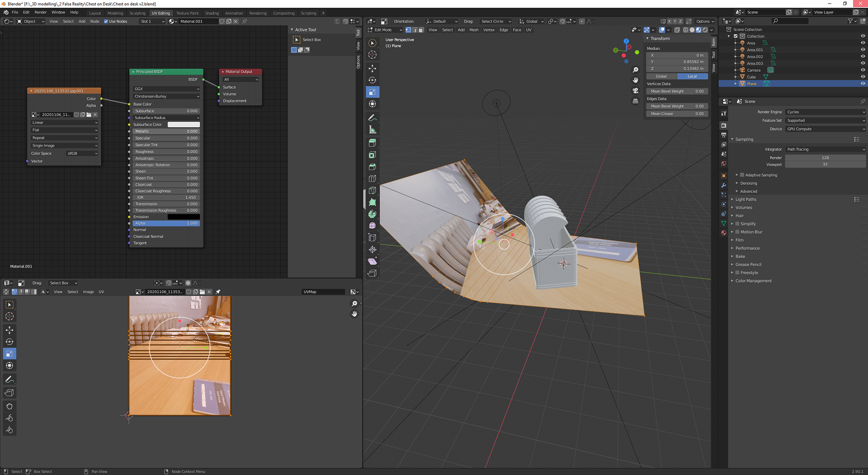Switch Median transform to Global
868x475 pixels.
click(x=661, y=76)
